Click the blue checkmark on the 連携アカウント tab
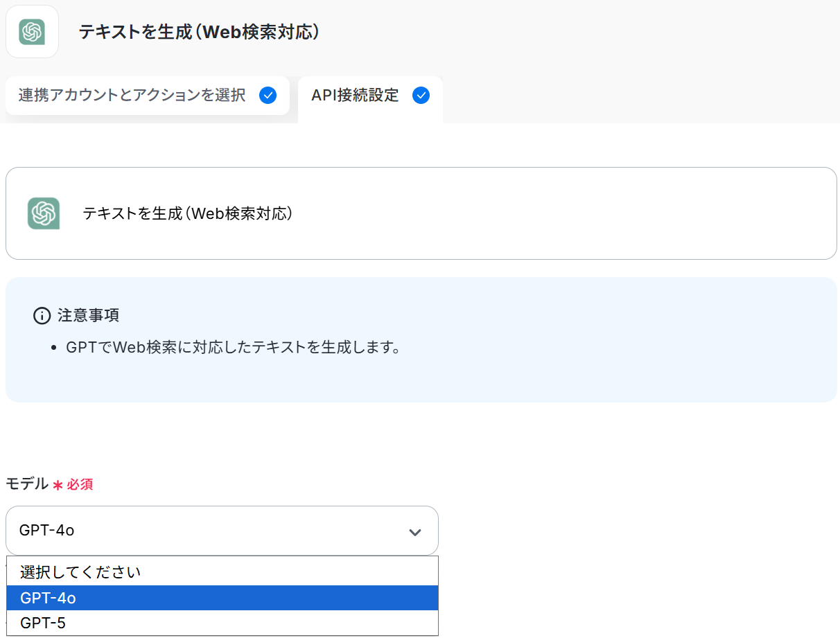This screenshot has height=638, width=840. tap(268, 96)
